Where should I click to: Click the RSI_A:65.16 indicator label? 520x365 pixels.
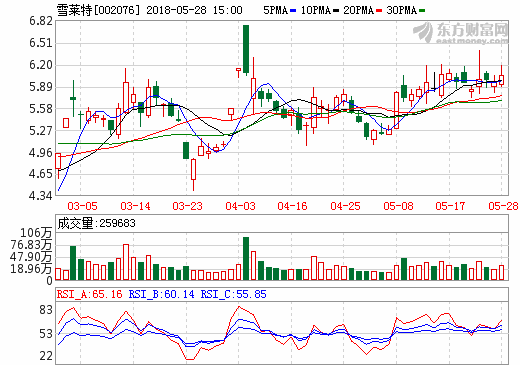coord(89,294)
